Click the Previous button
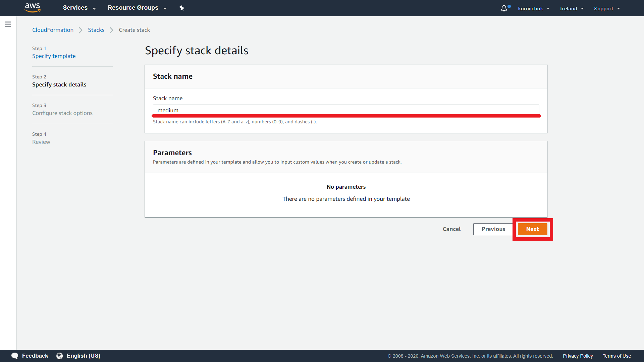The image size is (644, 362). [x=493, y=229]
